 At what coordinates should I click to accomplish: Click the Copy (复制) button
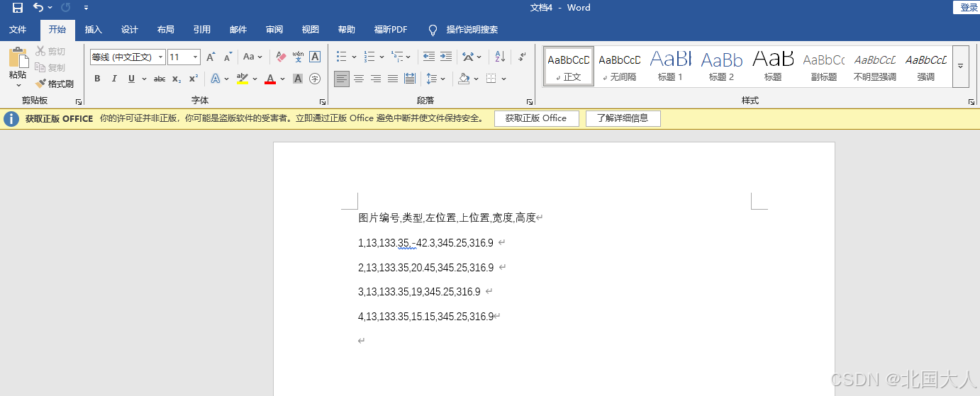[x=50, y=68]
